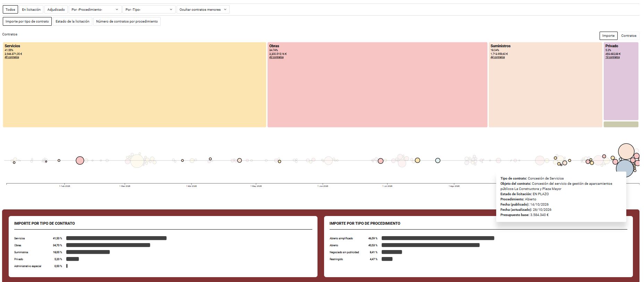Select the Todos filter button
The image size is (644, 282).
[x=10, y=9]
